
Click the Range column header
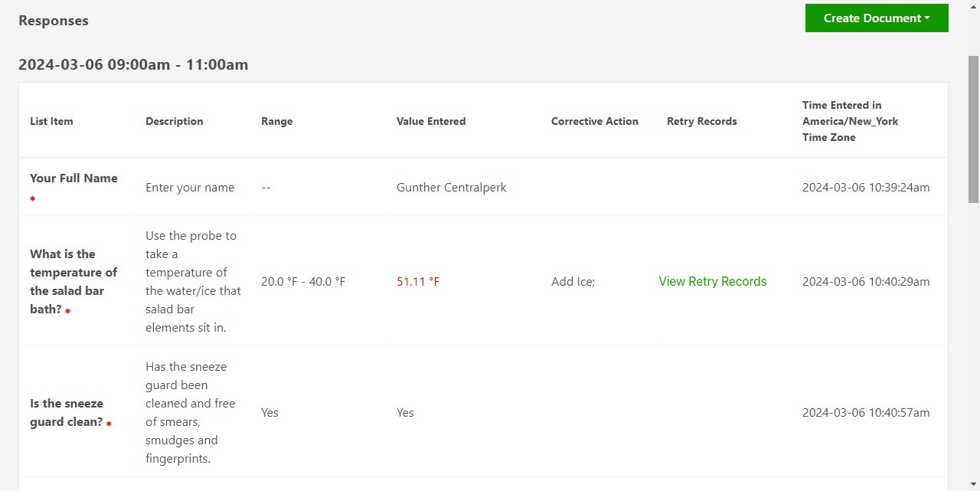[x=276, y=121]
